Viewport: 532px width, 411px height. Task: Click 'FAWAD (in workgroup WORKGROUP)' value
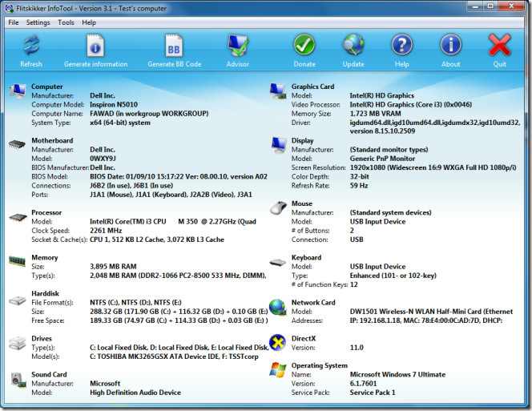pyautogui.click(x=149, y=113)
